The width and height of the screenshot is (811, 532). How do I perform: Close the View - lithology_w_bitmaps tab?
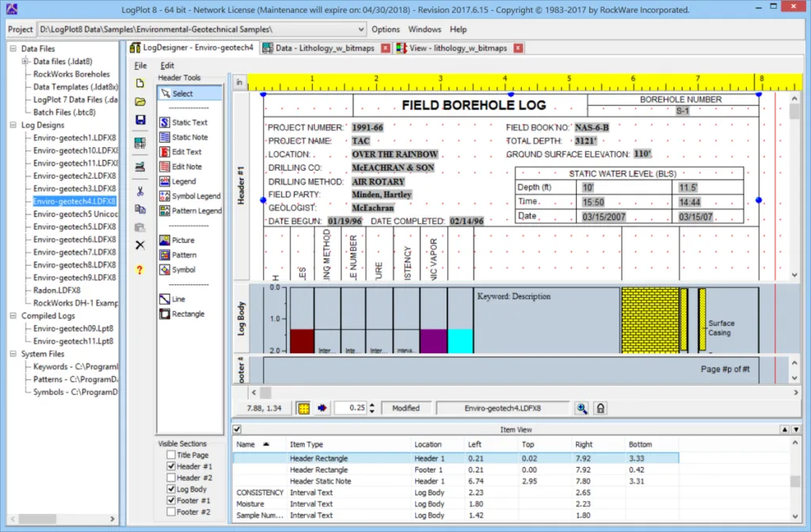518,48
